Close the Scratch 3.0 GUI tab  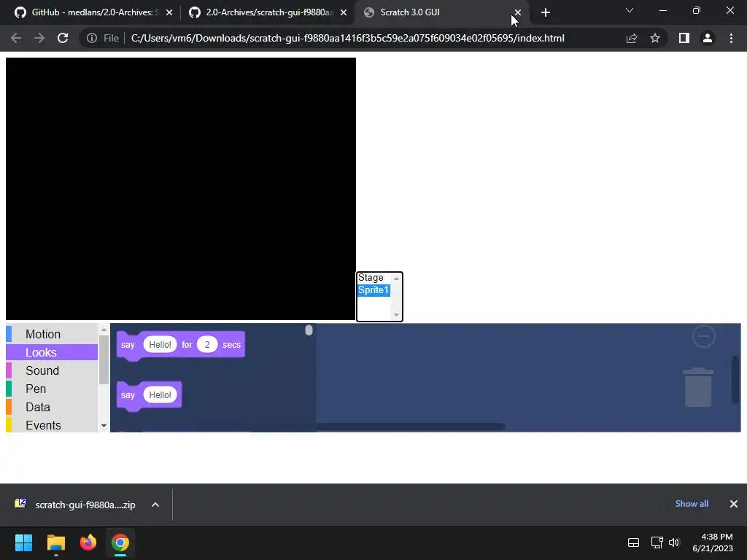tap(518, 12)
